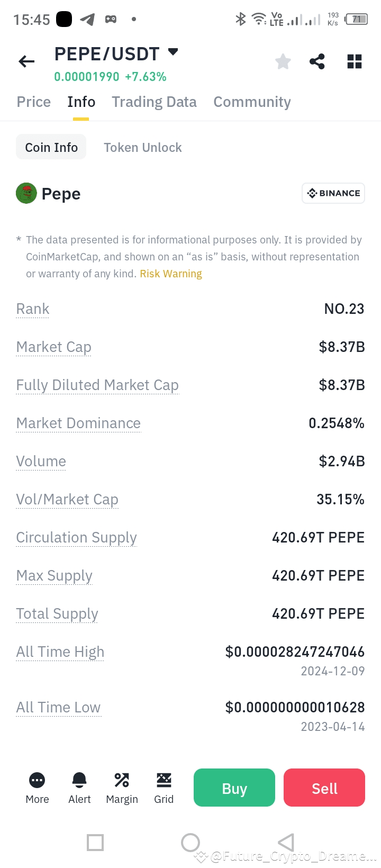Open the Risk Warning link
This screenshot has width=381, height=868.
point(171,274)
